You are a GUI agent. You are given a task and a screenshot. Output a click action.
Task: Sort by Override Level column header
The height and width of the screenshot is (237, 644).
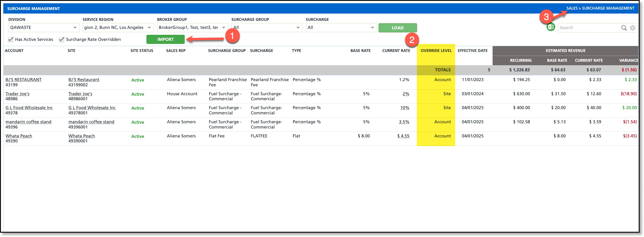point(436,50)
